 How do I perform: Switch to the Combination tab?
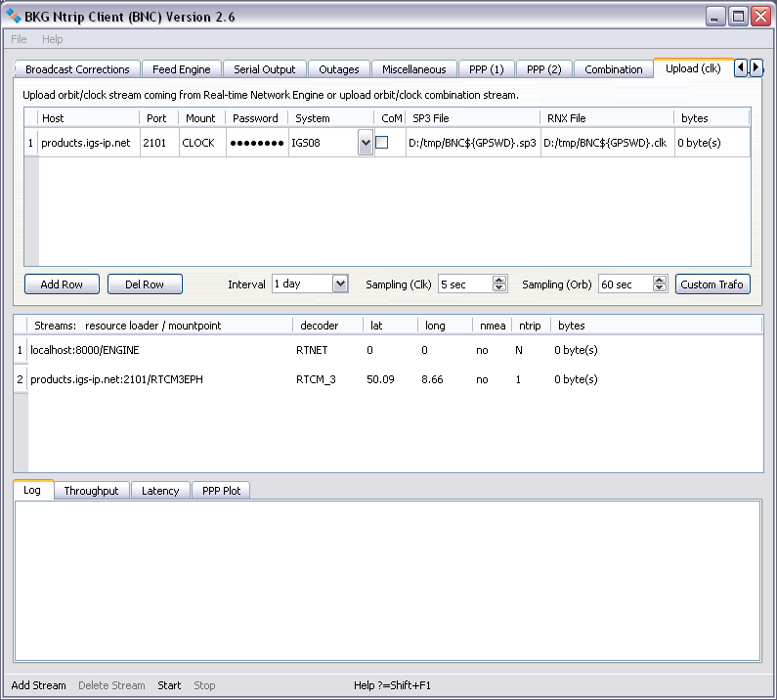point(613,69)
